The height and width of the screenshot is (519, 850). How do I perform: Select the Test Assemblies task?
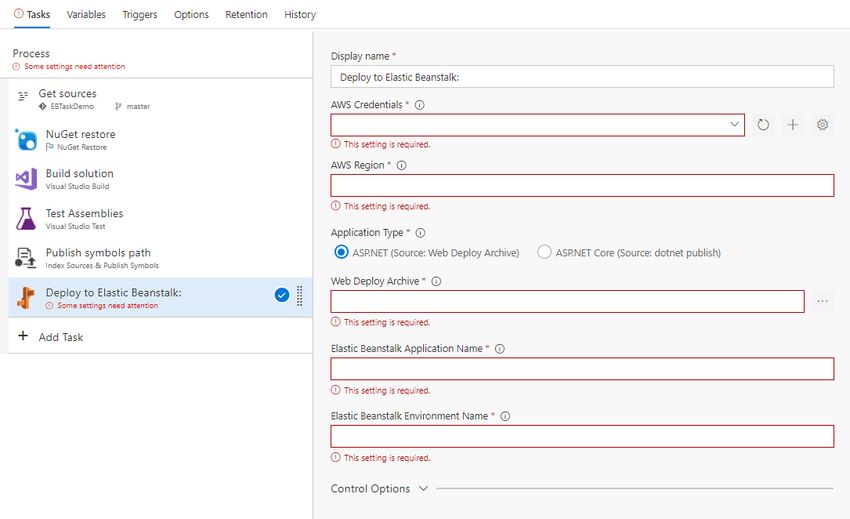point(160,219)
